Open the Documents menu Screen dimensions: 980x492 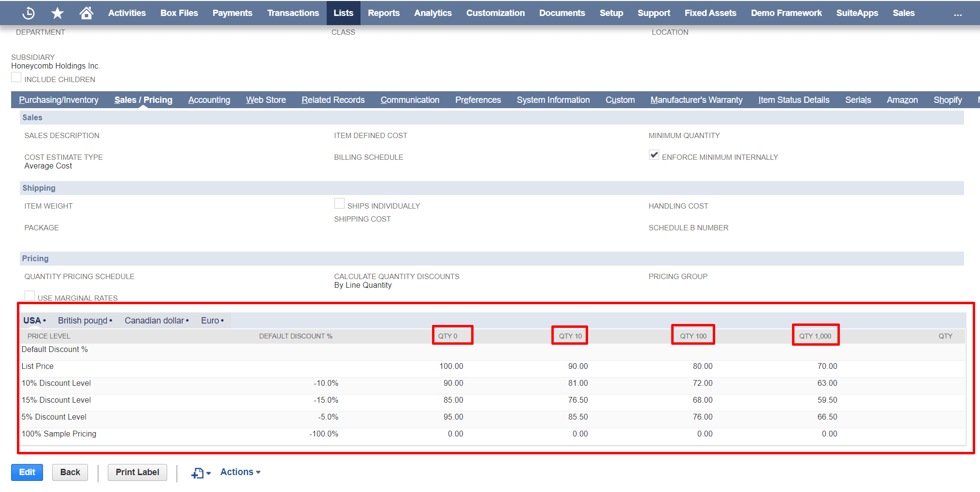(x=562, y=13)
